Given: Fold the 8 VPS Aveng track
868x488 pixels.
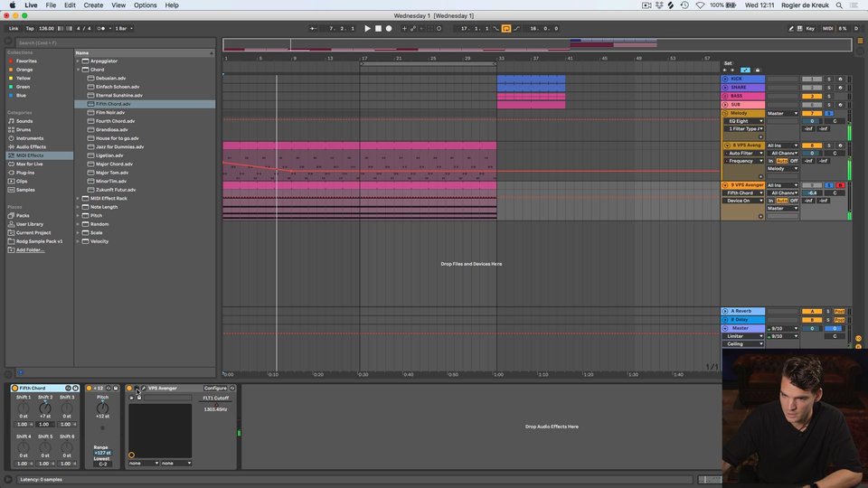Looking at the screenshot, I should coord(727,145).
